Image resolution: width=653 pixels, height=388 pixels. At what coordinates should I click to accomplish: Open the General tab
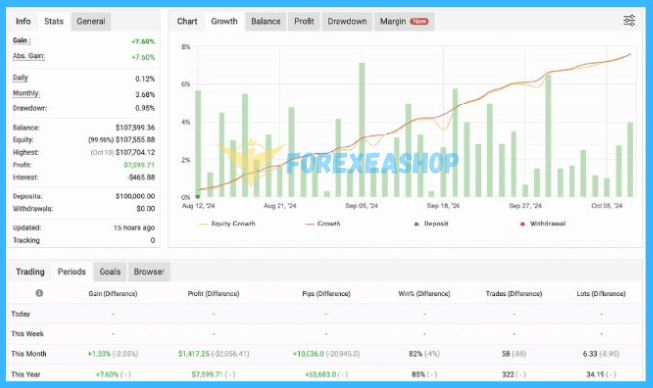pos(91,21)
